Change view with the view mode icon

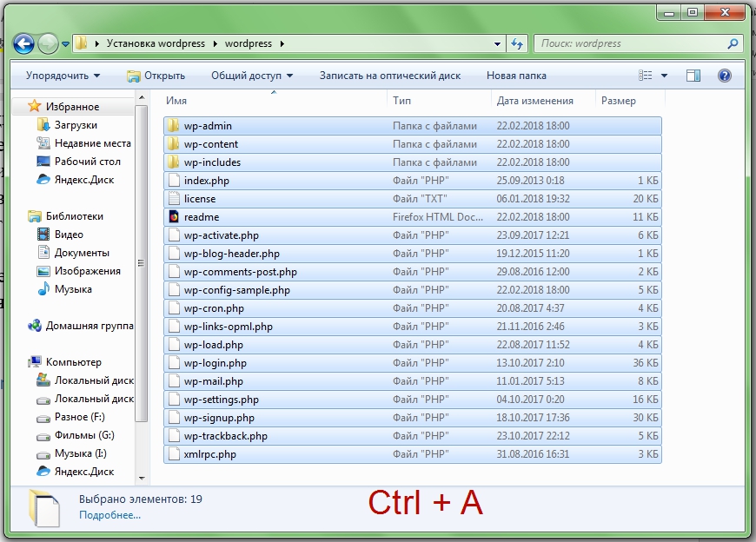point(645,76)
